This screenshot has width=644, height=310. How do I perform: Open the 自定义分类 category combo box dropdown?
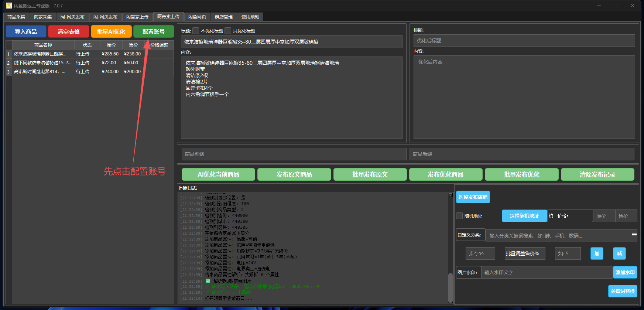point(634,235)
